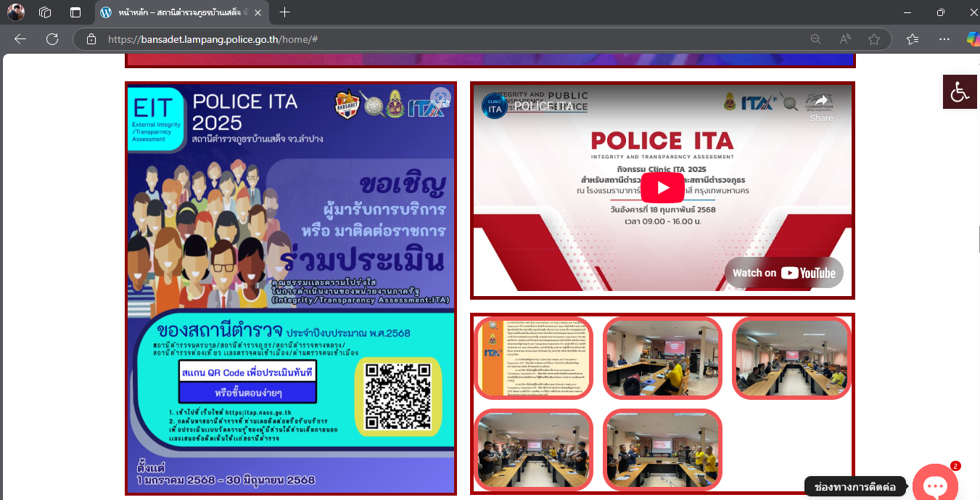
Task: Open the zoom magnifier icon in address bar
Action: 816,39
